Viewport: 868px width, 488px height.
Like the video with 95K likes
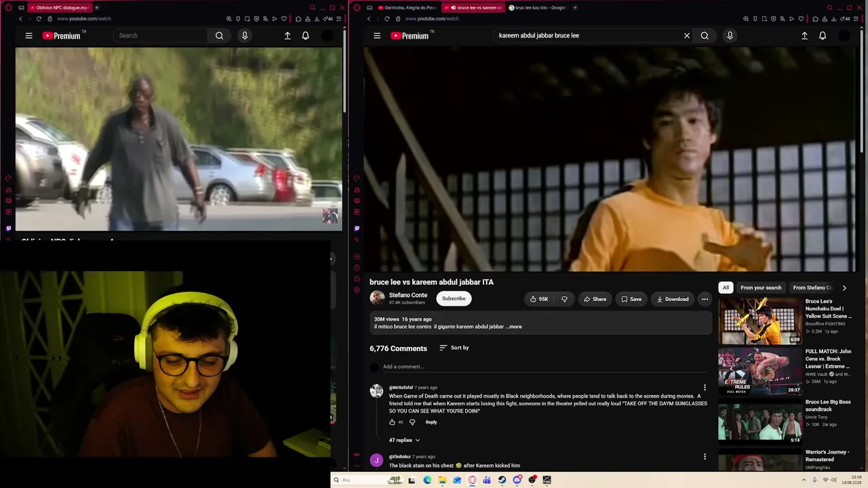point(540,299)
